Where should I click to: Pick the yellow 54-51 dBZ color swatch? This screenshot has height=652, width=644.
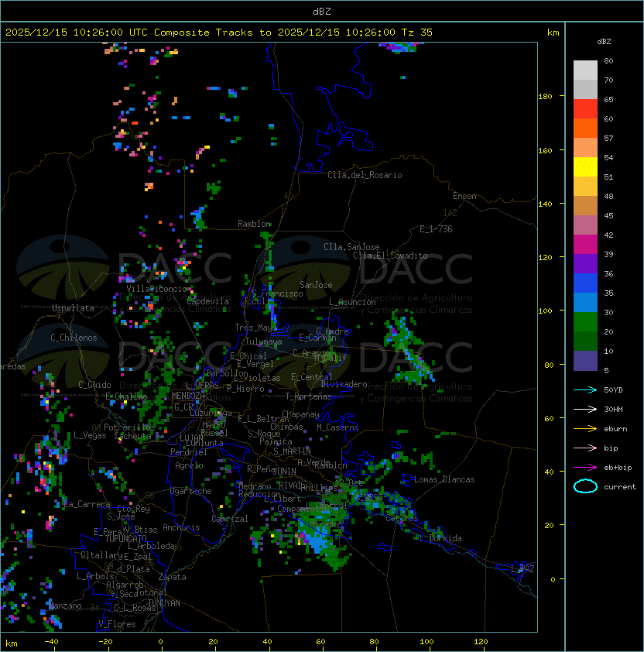pos(585,167)
